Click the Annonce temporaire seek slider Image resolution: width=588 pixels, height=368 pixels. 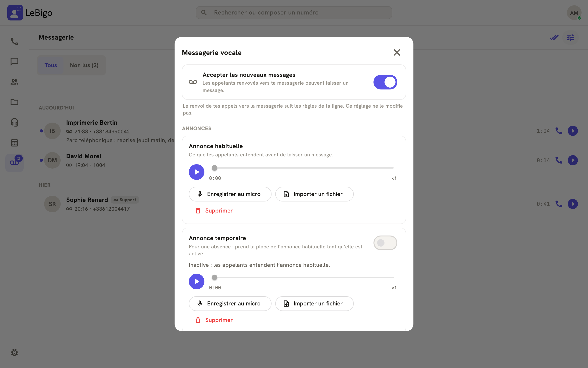303,277
